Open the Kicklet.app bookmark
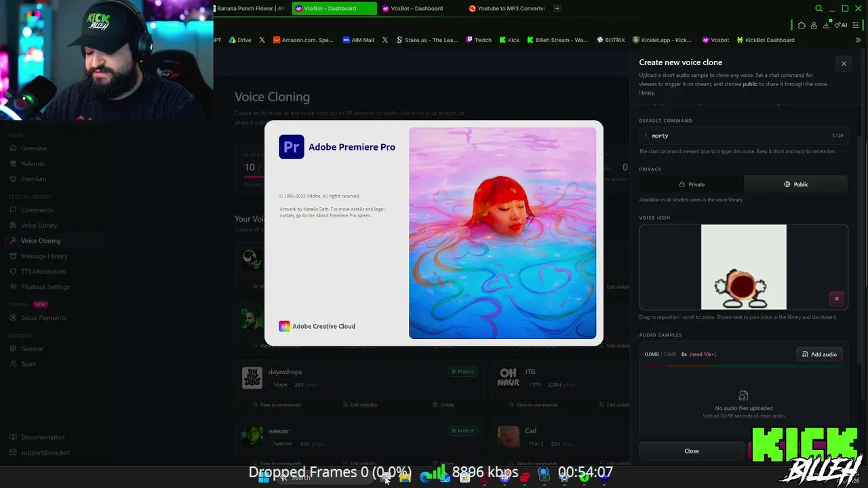 click(662, 40)
